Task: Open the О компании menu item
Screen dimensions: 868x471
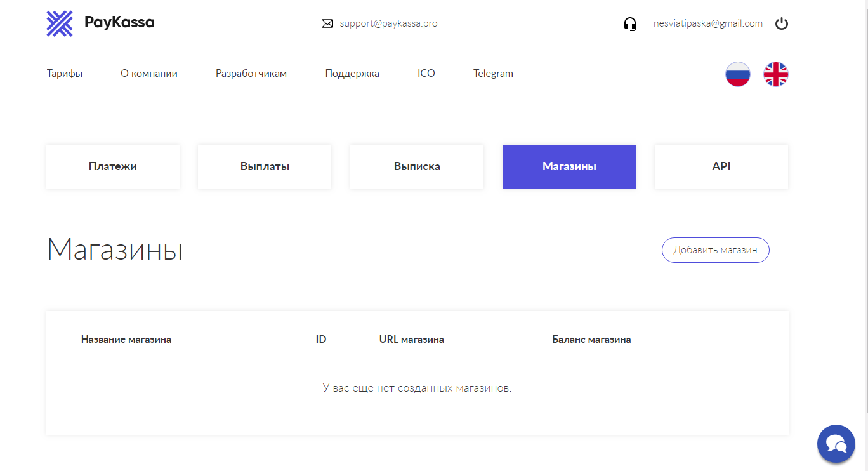Action: 149,73
